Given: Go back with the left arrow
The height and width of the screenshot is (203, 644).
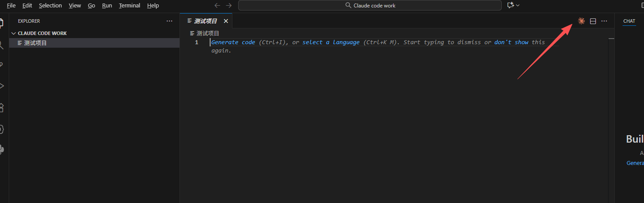Looking at the screenshot, I should point(218,5).
